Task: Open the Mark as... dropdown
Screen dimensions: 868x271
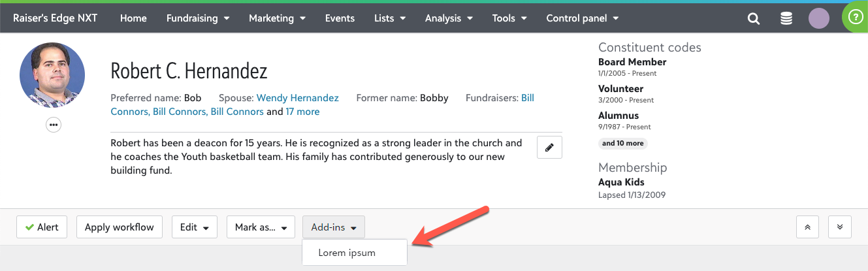Action: click(261, 227)
